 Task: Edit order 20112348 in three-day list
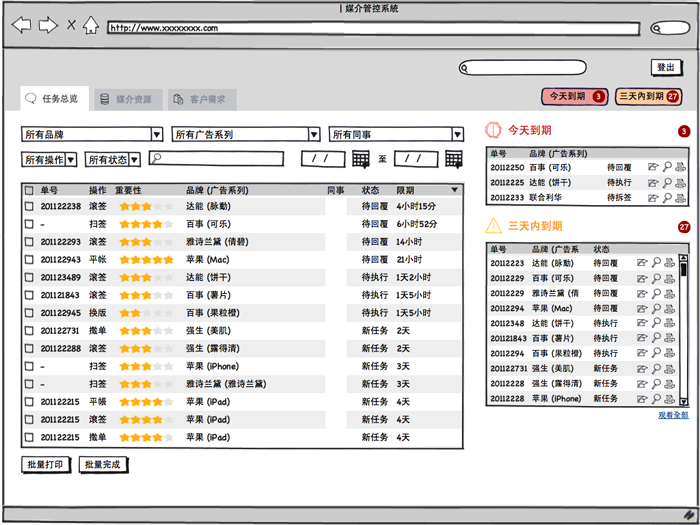[x=642, y=323]
